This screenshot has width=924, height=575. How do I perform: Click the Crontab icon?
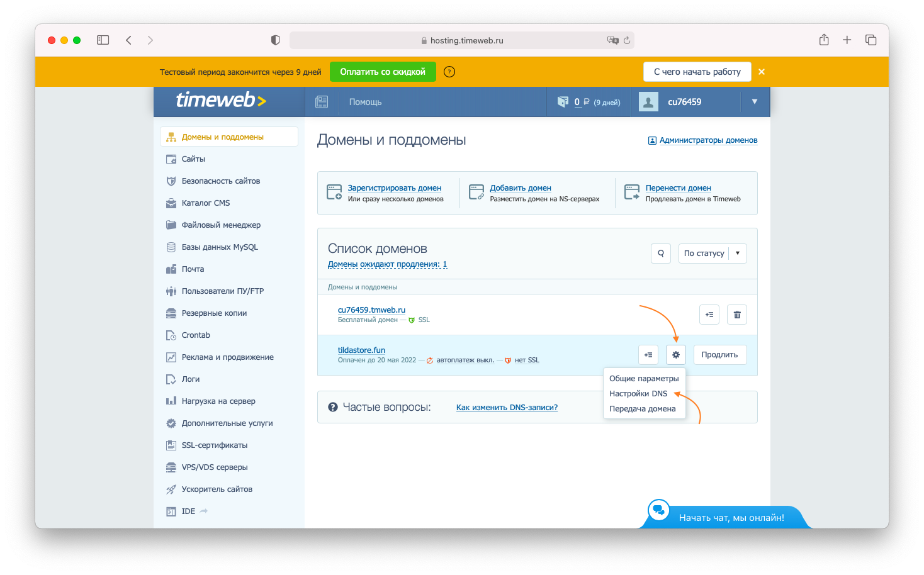click(171, 335)
